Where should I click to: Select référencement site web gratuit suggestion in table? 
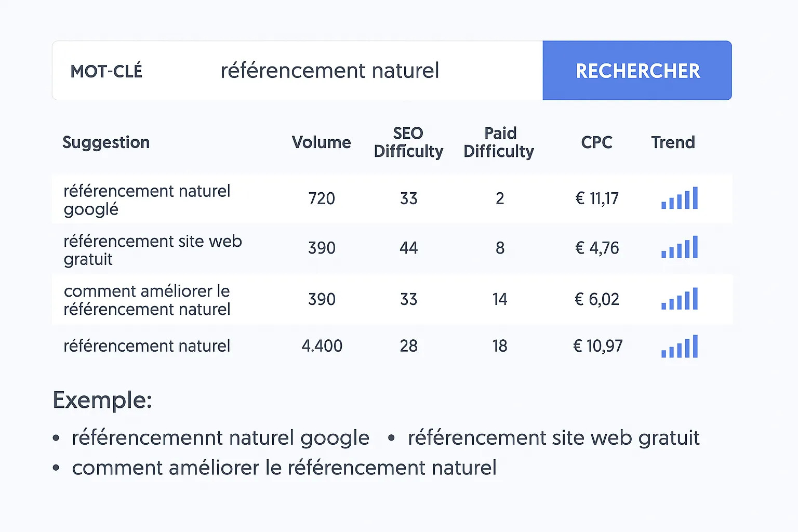[153, 250]
